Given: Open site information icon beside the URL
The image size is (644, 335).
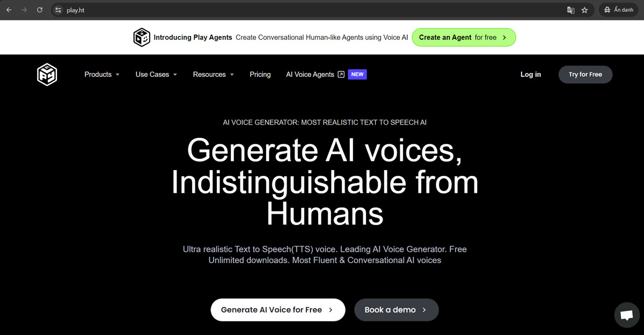Looking at the screenshot, I should pyautogui.click(x=58, y=10).
